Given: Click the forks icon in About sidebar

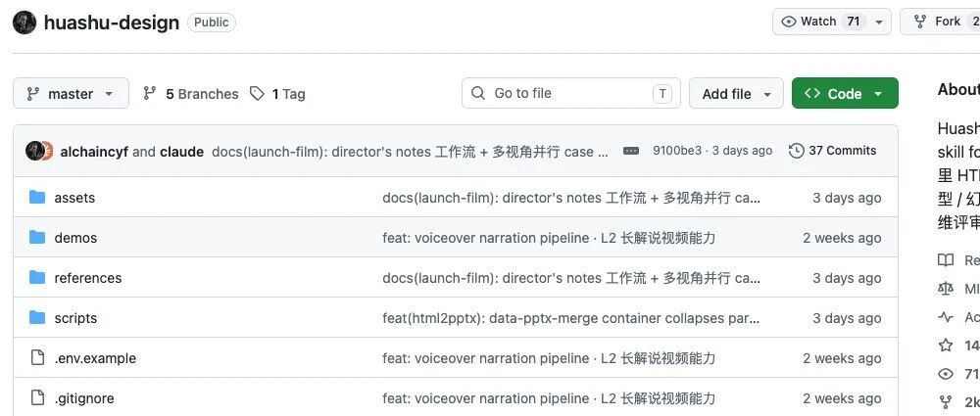Looking at the screenshot, I should coord(946,401).
